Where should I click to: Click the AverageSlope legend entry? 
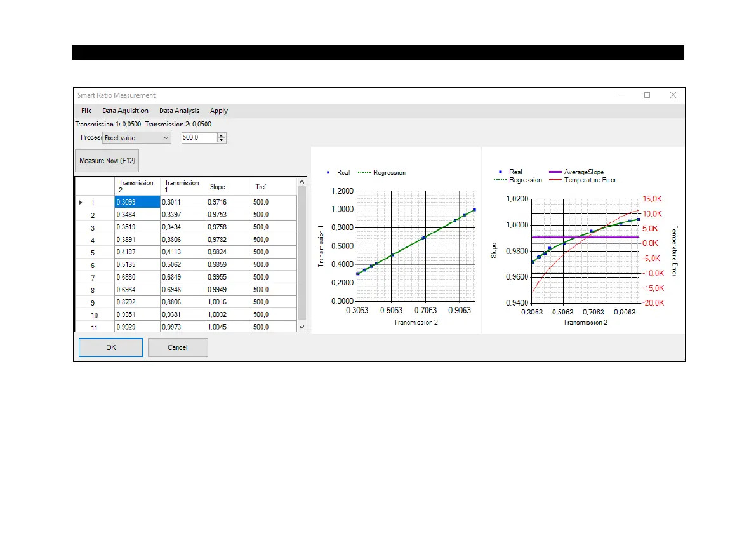pyautogui.click(x=576, y=172)
